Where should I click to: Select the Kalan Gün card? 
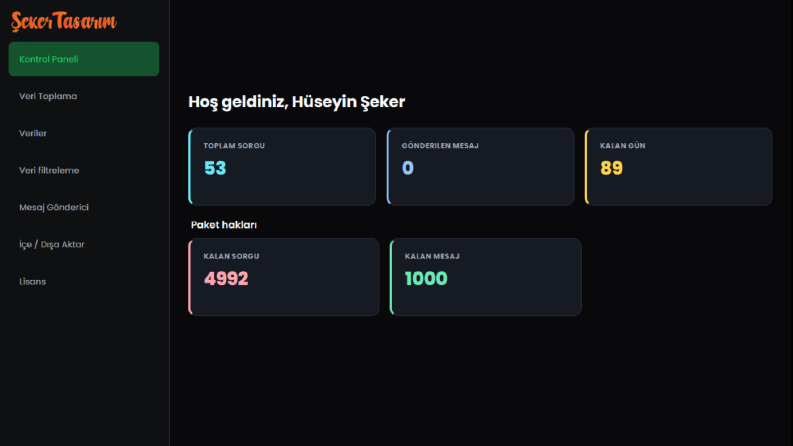[679, 167]
